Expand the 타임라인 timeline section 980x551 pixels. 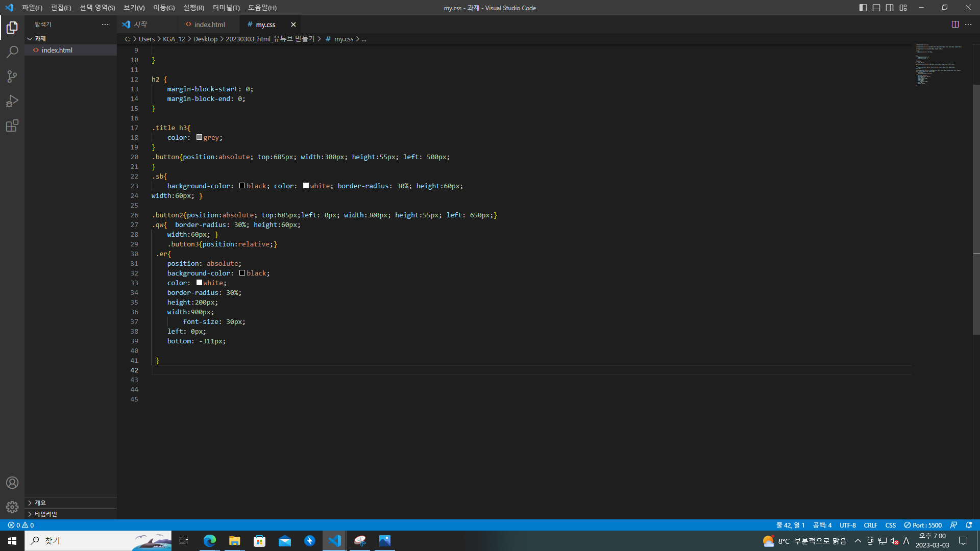pyautogui.click(x=45, y=514)
